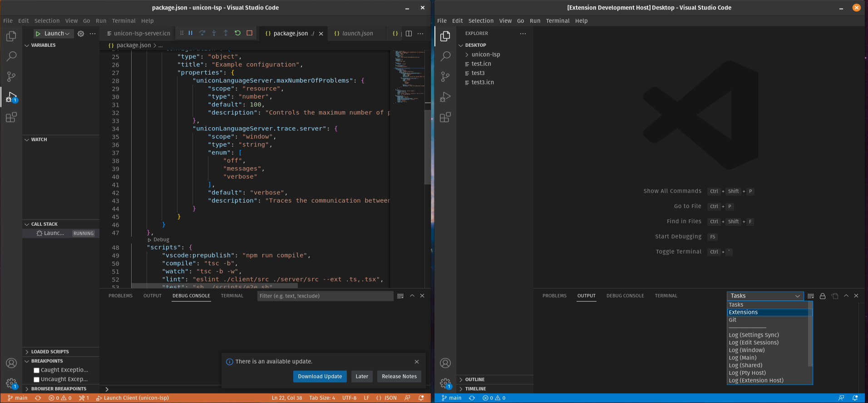Open the Launch configuration dropdown

click(57, 34)
